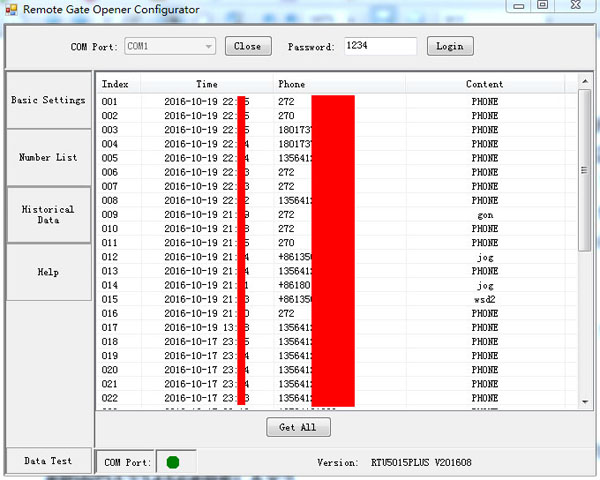Click the Remote Gate Opener Configurator app icon

[x=11, y=10]
